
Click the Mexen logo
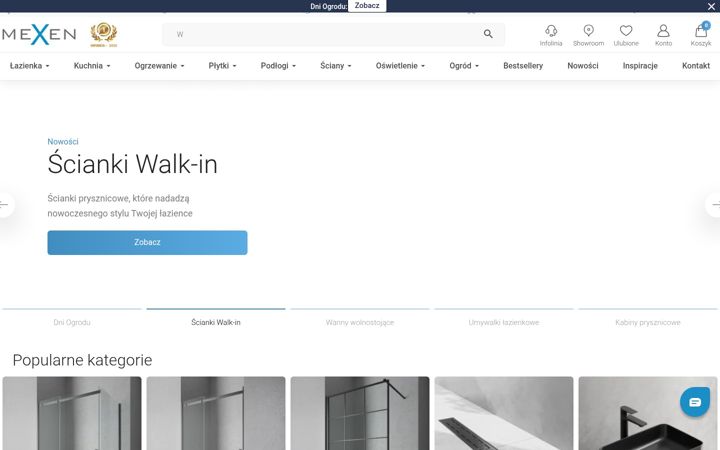pyautogui.click(x=39, y=34)
